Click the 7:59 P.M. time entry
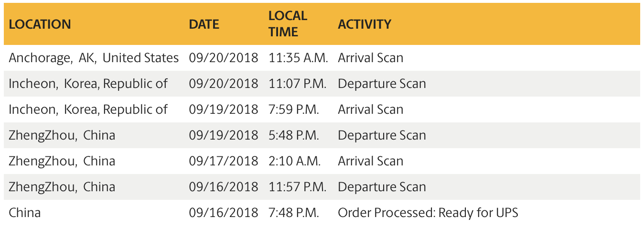The width and height of the screenshot is (644, 229). (293, 109)
